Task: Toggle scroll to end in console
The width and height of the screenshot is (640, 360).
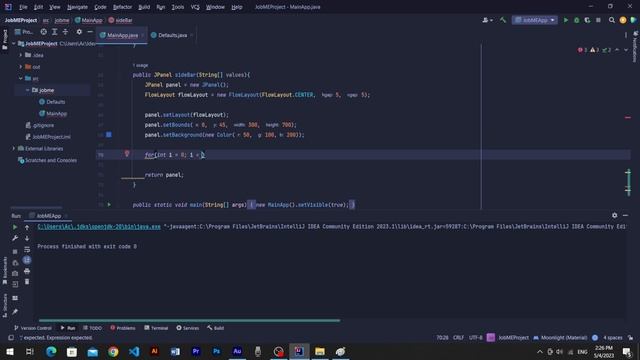Action: [27, 260]
